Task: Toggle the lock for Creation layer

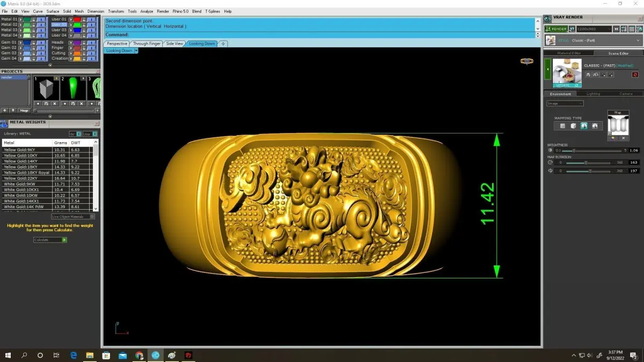Action: click(84, 58)
